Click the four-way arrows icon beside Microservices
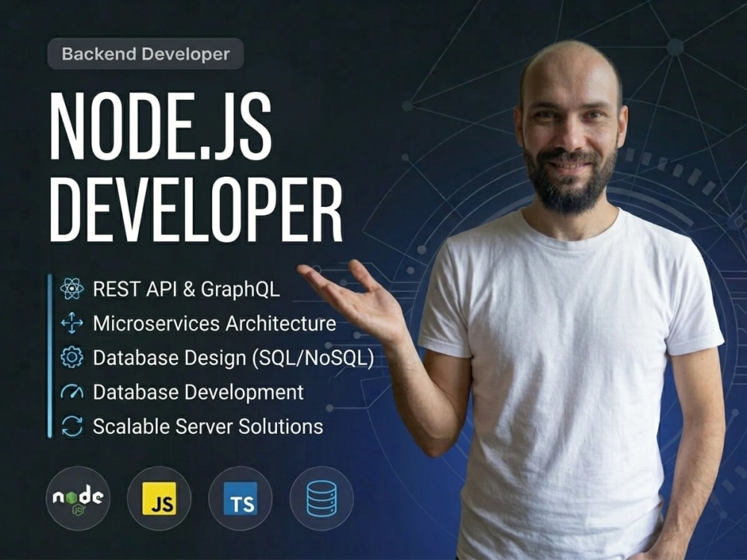 [72, 323]
